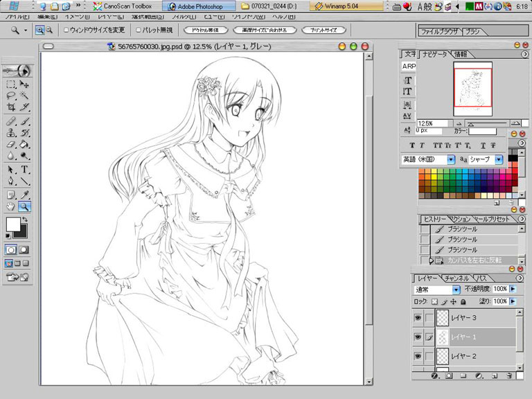This screenshot has width=532, height=399.
Task: Create new layer icon in Layers panel
Action: click(494, 375)
